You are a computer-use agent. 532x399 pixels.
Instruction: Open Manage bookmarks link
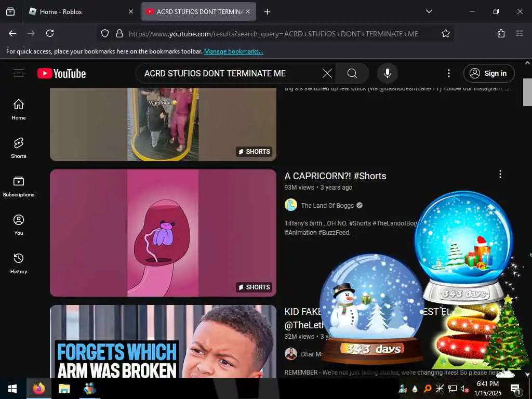(x=233, y=51)
